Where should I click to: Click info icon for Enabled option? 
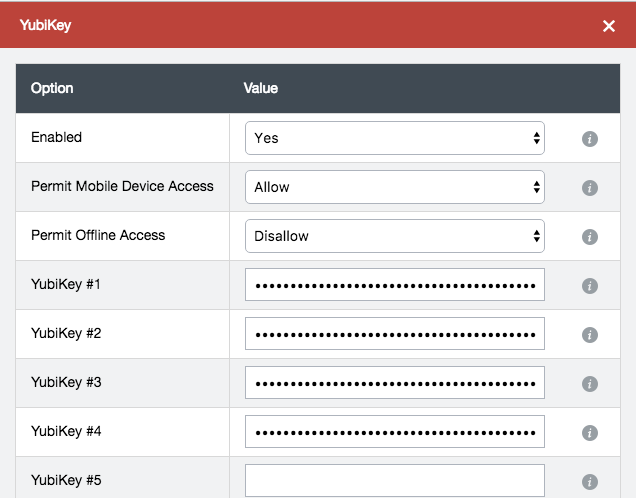(590, 139)
